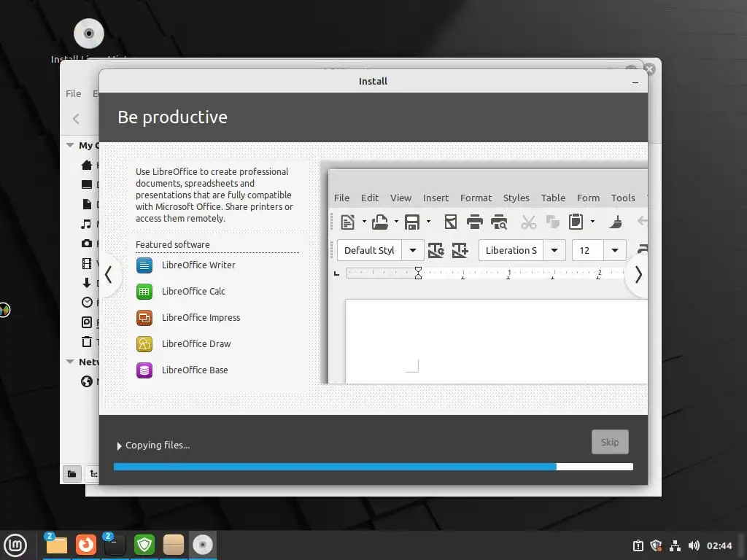Viewport: 747px width, 560px height.
Task: Open the Edit menu in Writer preview
Action: point(370,198)
